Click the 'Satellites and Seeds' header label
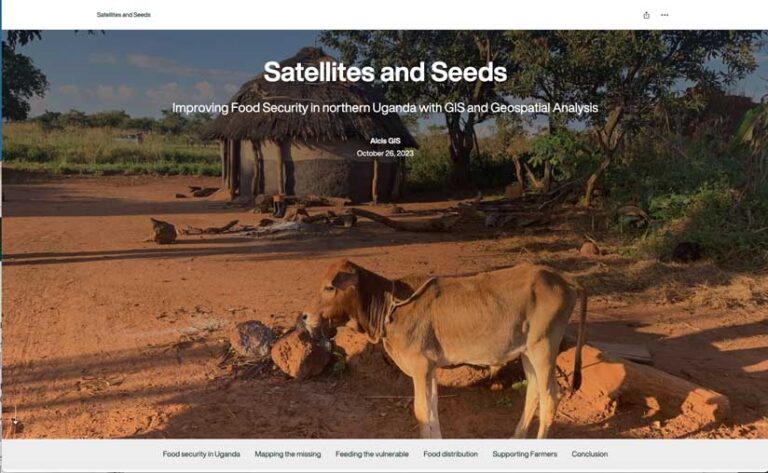 (123, 15)
